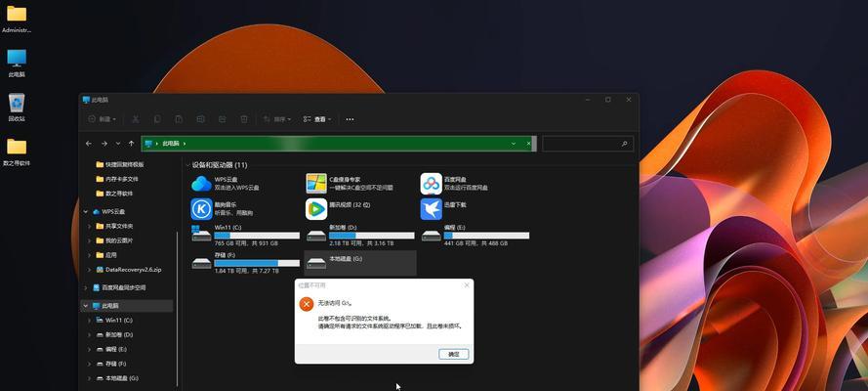
Task: Click the search magnifier icon
Action: (625, 144)
